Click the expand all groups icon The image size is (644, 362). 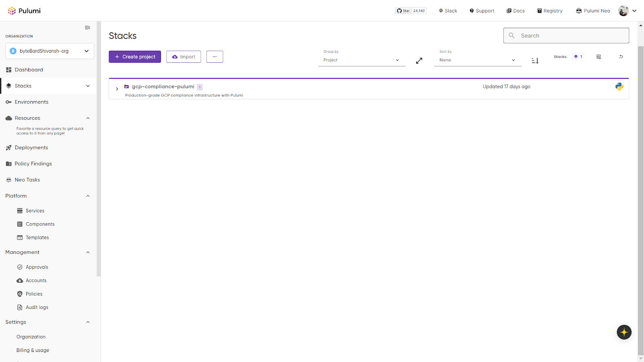[x=419, y=60]
